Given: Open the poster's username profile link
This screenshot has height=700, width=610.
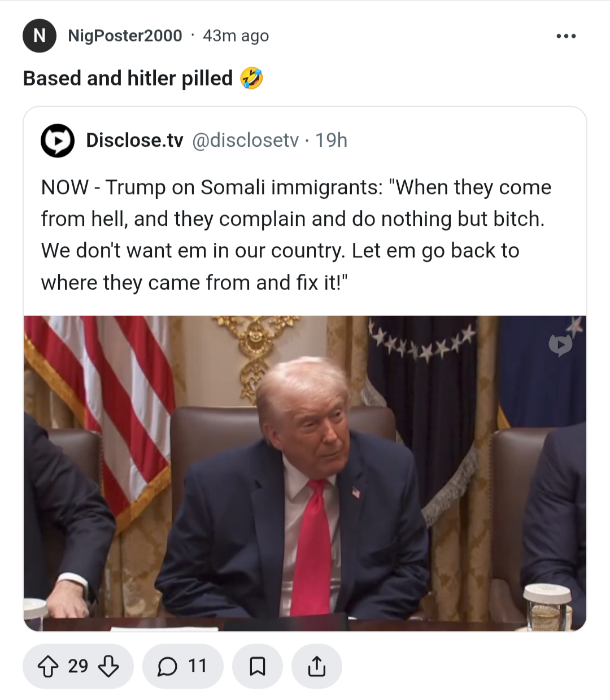Looking at the screenshot, I should point(125,36).
